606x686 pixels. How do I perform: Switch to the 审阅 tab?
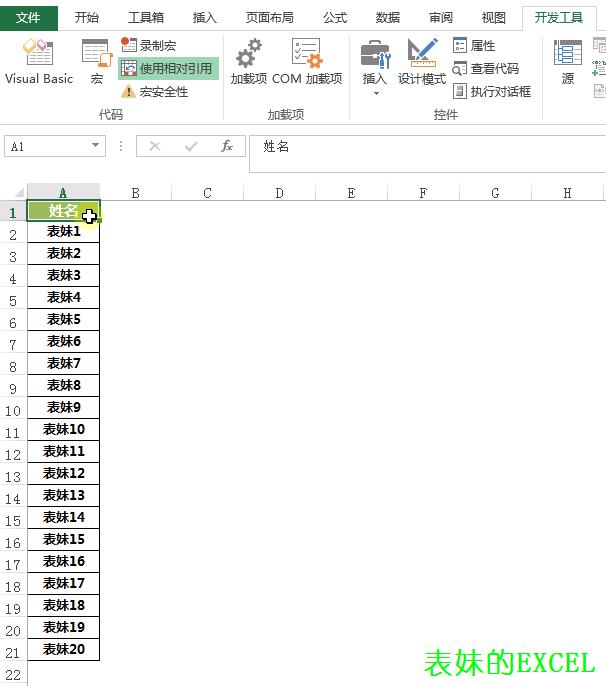441,18
